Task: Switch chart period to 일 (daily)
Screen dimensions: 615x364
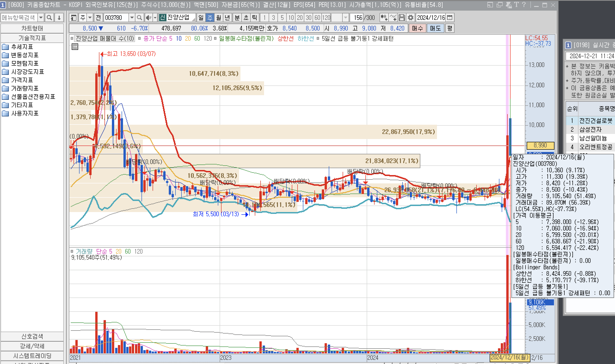Action: click(201, 18)
